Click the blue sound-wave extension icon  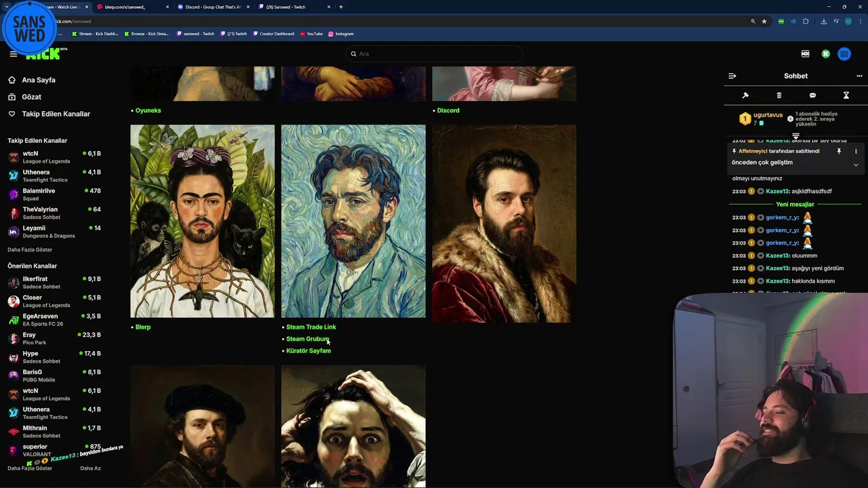pyautogui.click(x=793, y=21)
